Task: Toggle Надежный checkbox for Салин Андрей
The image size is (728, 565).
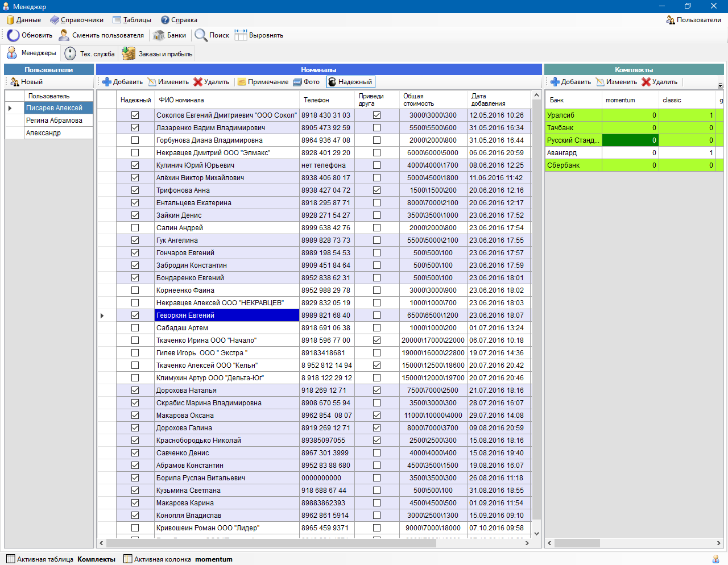Action: 135,227
